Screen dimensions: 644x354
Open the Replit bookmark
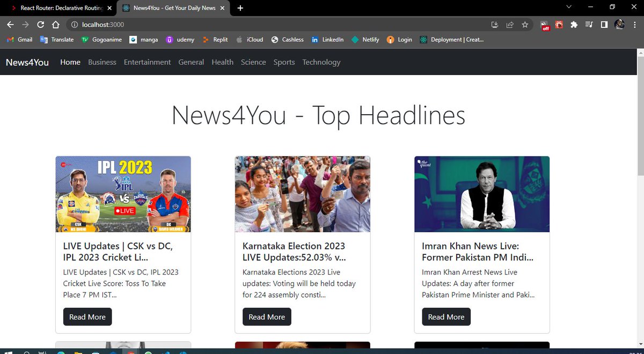[215, 40]
